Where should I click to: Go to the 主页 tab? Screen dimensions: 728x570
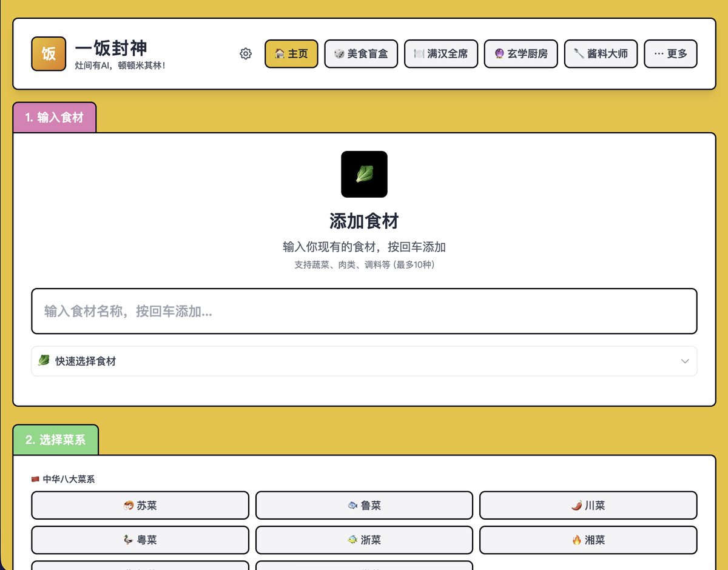click(291, 54)
